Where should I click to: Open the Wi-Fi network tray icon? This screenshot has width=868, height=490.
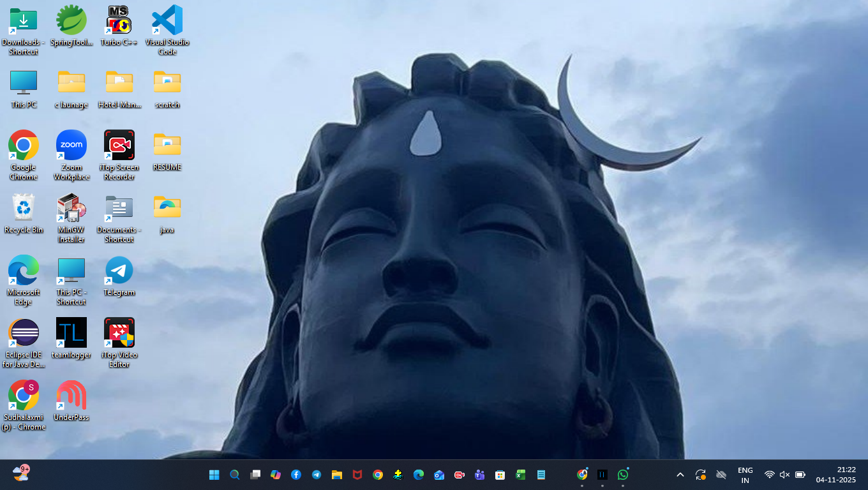(x=770, y=475)
